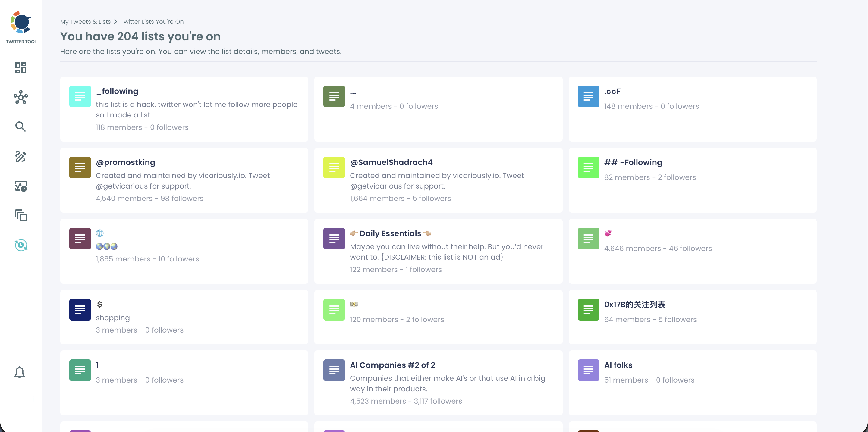Open the analytics checkmark icon in sidebar

pyautogui.click(x=21, y=186)
